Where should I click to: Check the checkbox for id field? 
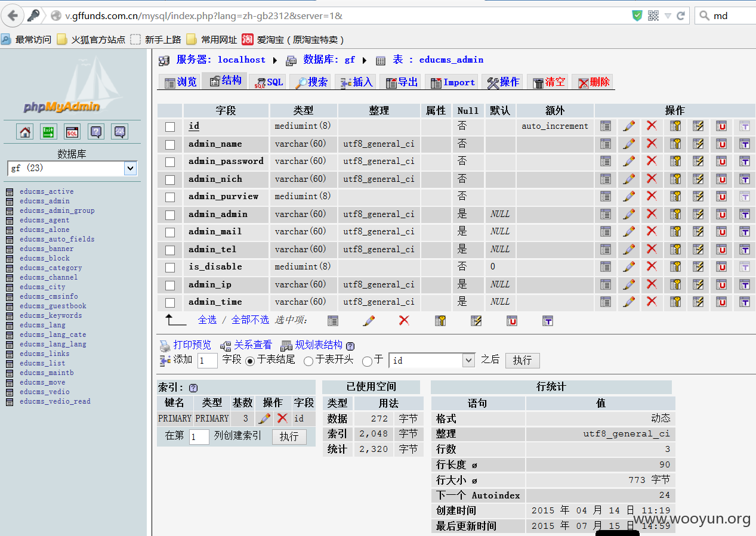[170, 126]
